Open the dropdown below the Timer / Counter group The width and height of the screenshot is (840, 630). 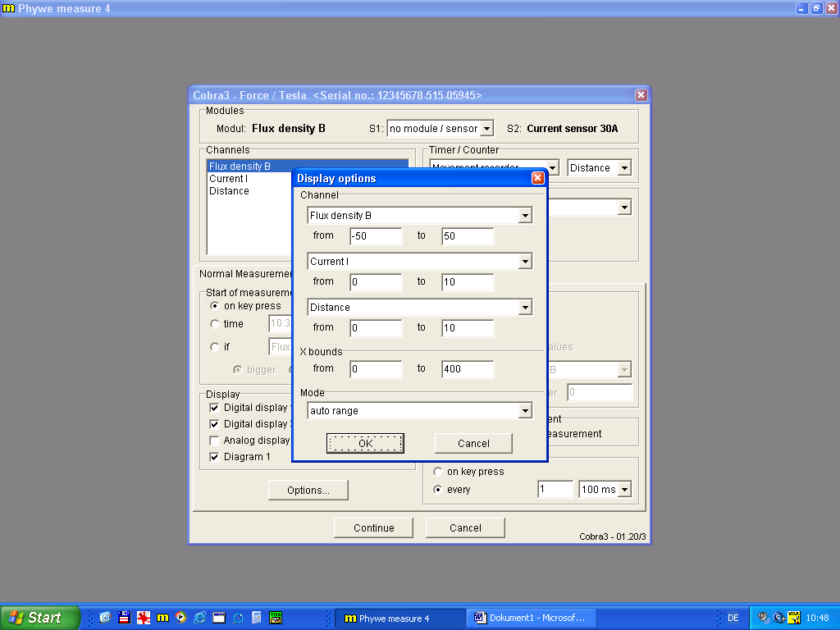[624, 208]
